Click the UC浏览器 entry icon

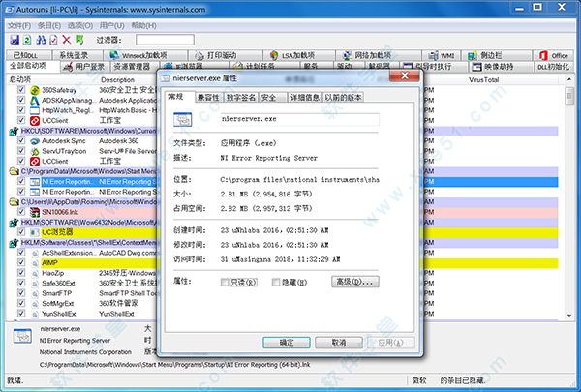[35, 232]
